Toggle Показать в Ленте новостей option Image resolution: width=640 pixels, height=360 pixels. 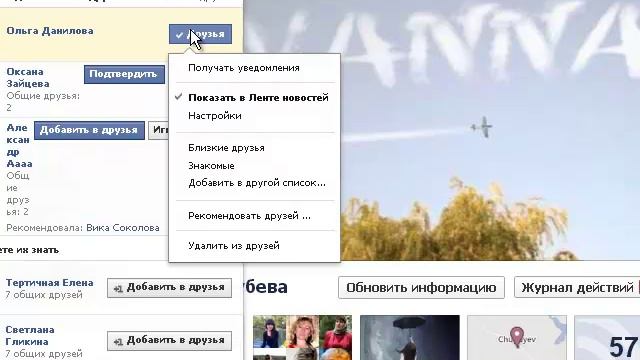click(x=258, y=98)
